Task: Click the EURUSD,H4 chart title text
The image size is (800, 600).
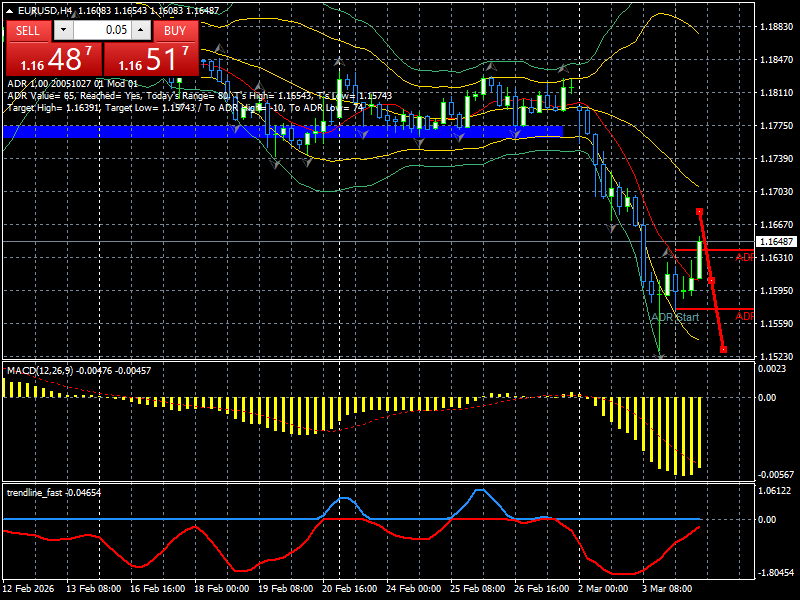Action: tap(45, 10)
